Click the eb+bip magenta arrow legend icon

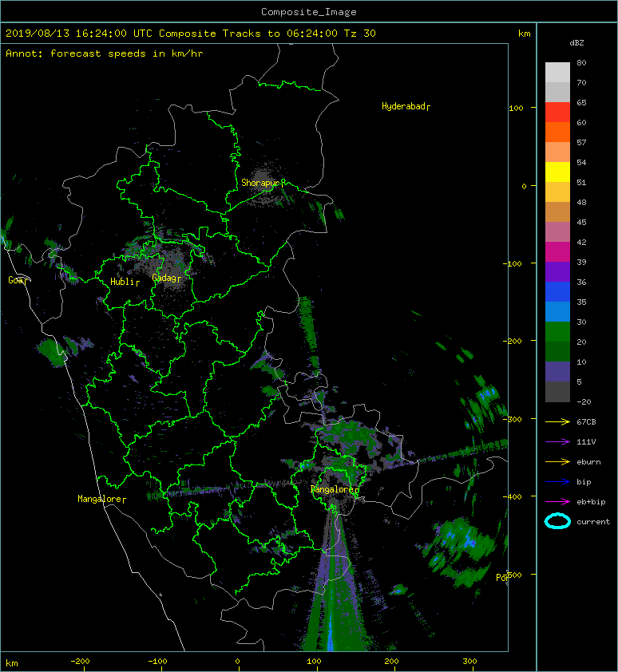557,502
